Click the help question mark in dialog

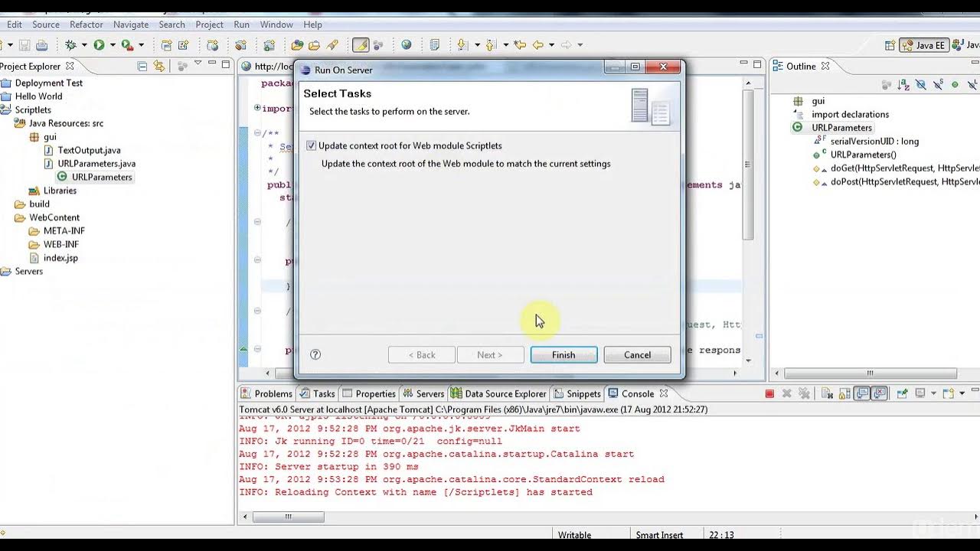(315, 354)
